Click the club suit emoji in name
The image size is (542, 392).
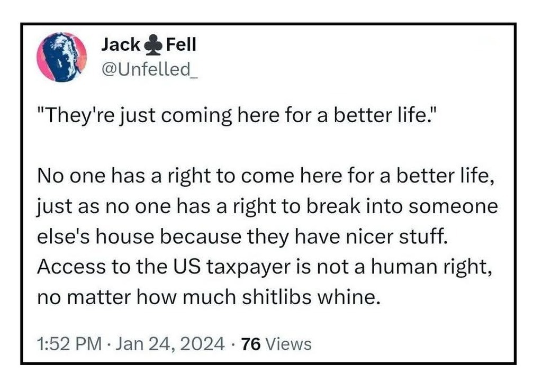coord(152,46)
